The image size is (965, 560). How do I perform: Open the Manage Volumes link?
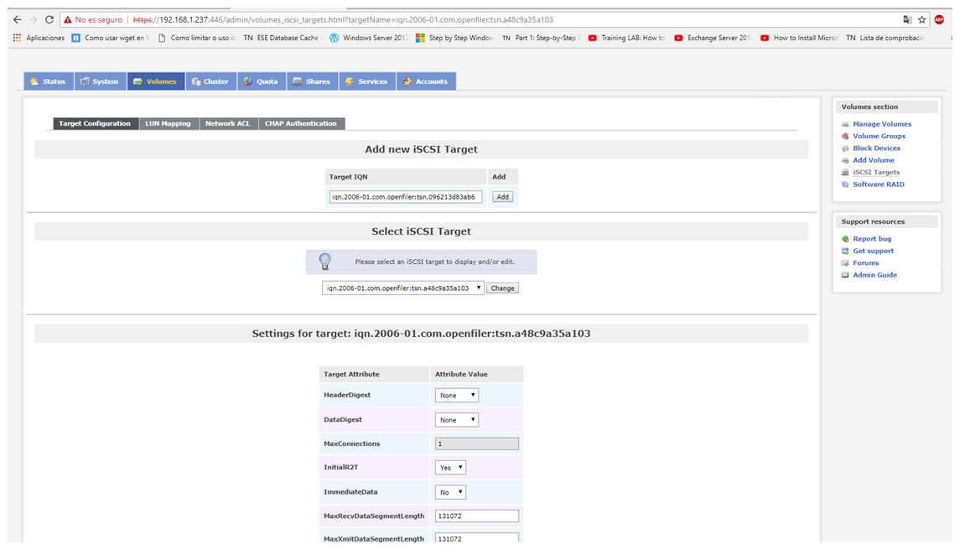[x=882, y=124]
